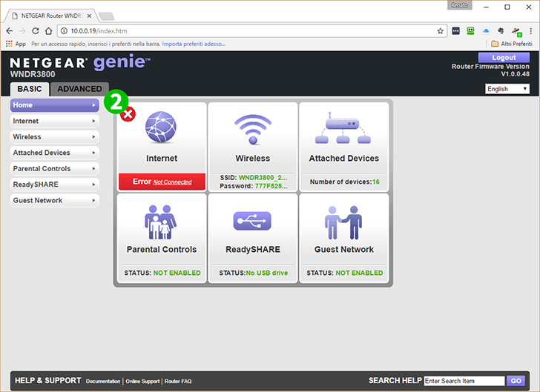
Task: Switch to the ADVANCED tab
Action: (79, 89)
